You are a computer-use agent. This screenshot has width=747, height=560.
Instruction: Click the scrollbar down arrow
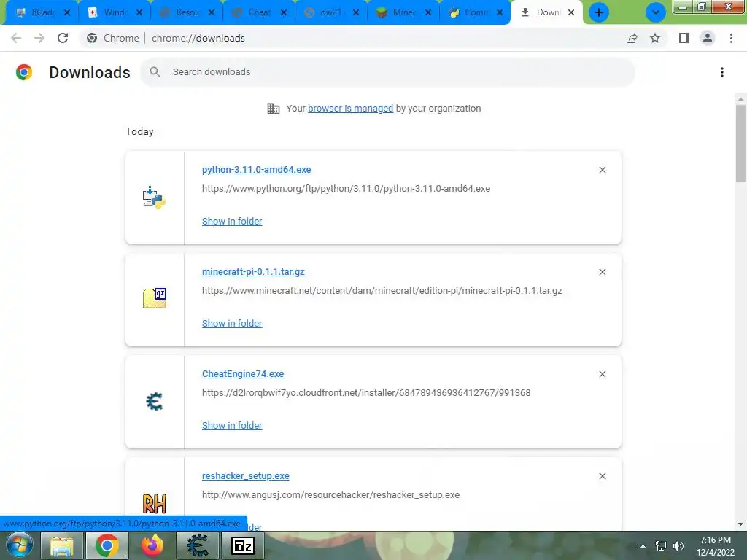(740, 524)
